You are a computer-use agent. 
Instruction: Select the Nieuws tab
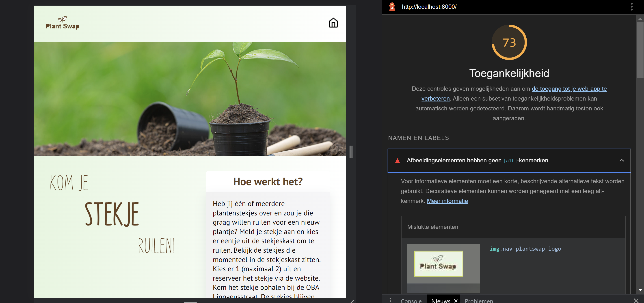[441, 301]
